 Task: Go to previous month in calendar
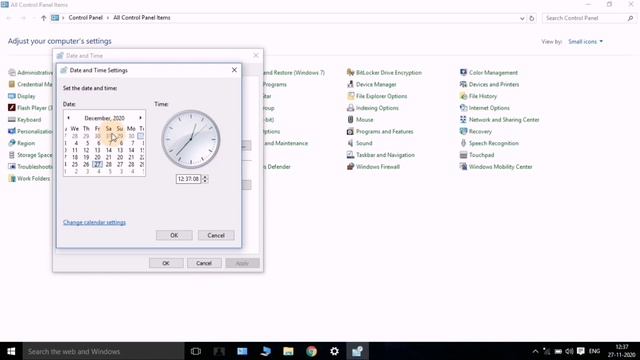click(68, 118)
